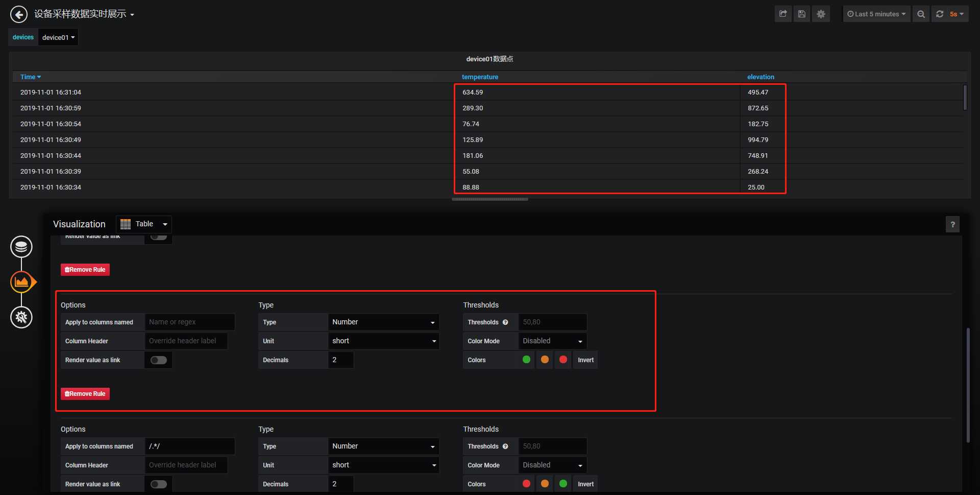
Task: Pick the green color swatch in bottom rule
Action: 563,484
